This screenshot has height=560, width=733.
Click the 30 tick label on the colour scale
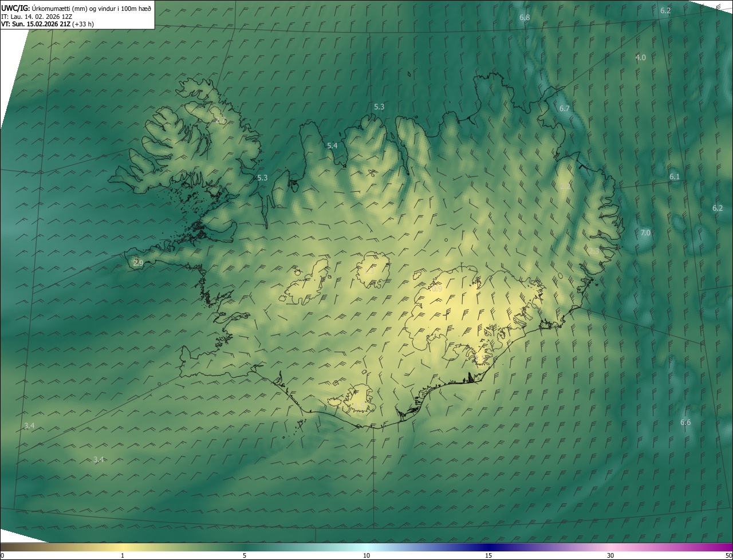tap(610, 555)
